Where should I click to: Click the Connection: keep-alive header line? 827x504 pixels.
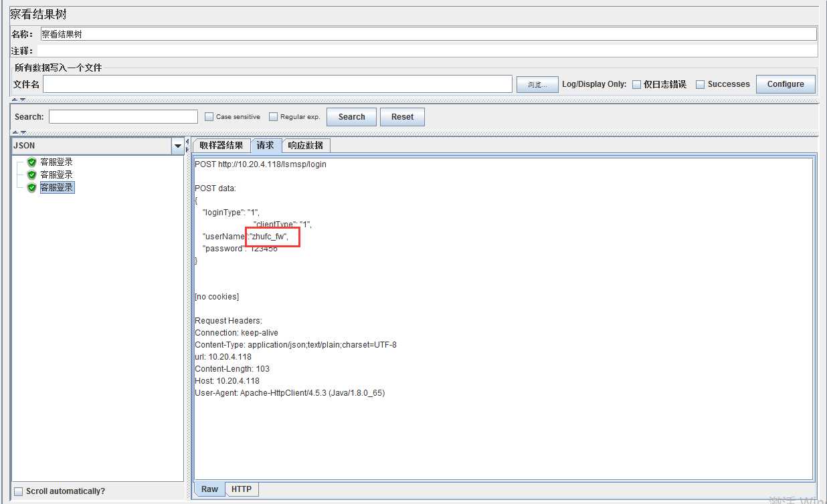pyautogui.click(x=236, y=333)
